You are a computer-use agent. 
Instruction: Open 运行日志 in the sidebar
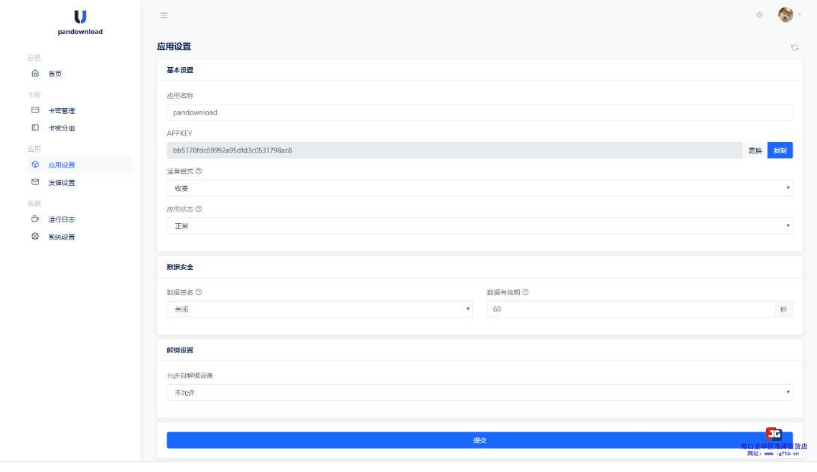62,218
